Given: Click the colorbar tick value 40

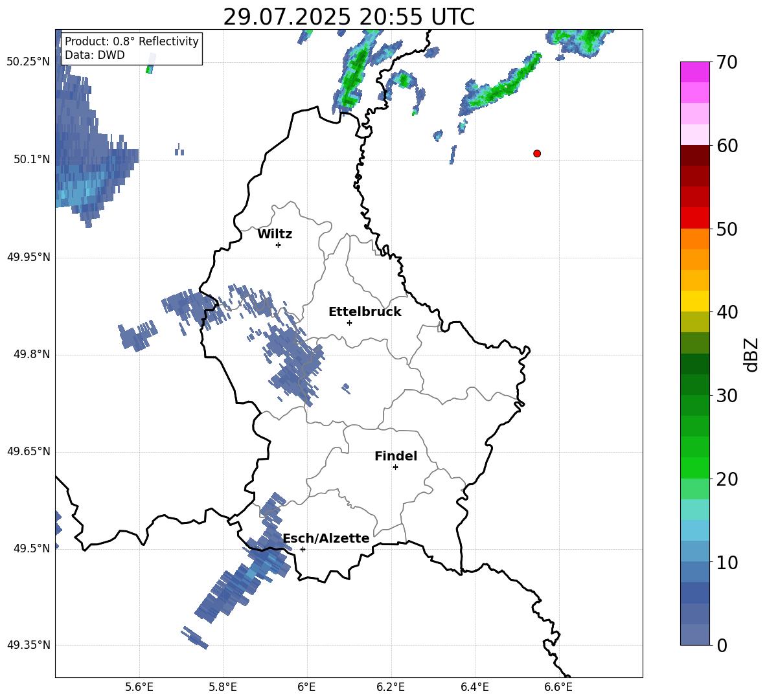Looking at the screenshot, I should (726, 312).
